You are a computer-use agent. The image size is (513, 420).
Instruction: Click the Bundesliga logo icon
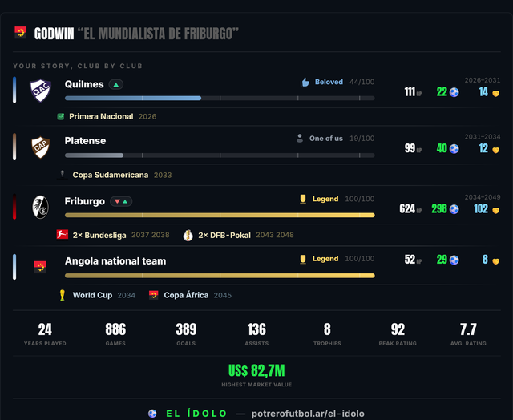pos(63,235)
